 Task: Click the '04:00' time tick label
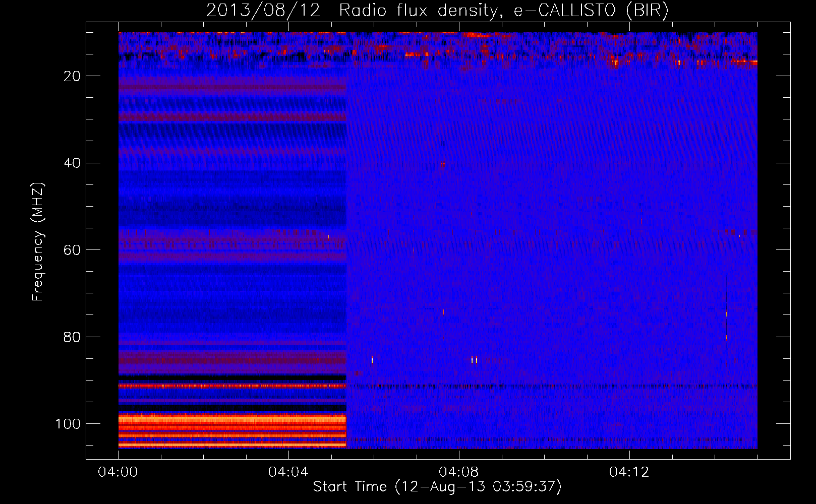[118, 472]
